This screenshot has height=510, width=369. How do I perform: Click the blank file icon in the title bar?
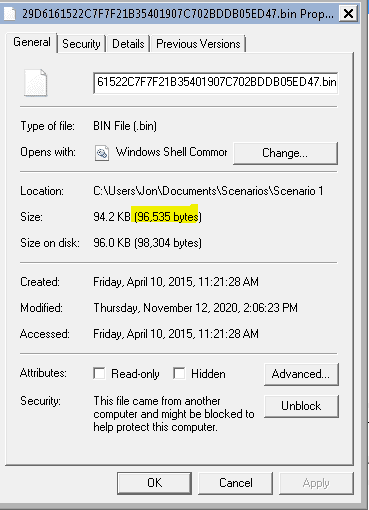(9, 14)
